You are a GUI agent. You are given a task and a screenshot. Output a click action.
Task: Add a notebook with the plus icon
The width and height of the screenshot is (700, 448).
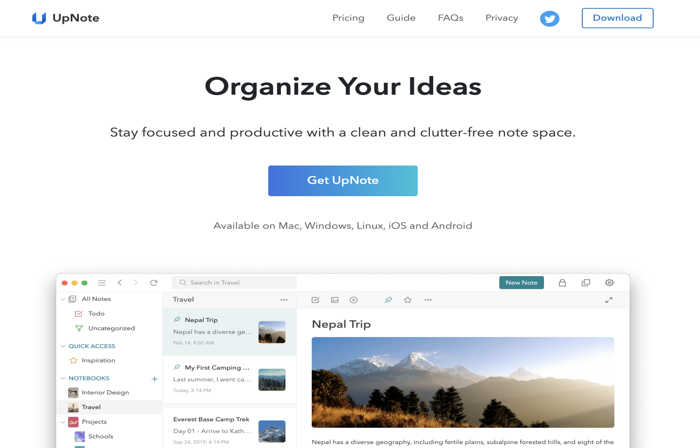point(154,379)
